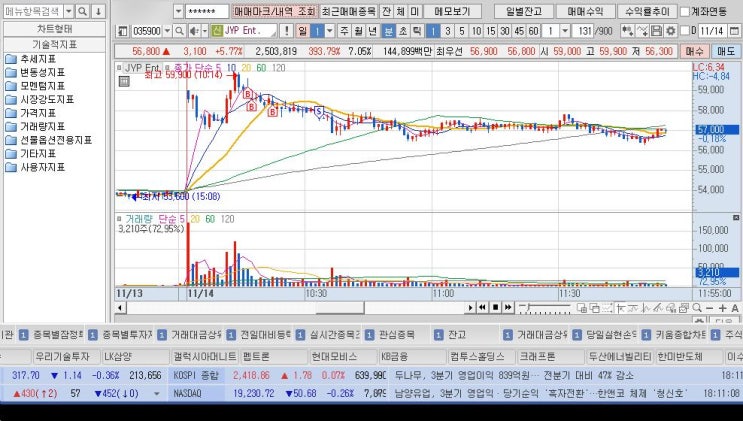Open the 수익률추이 view
The image size is (743, 421).
(x=647, y=11)
